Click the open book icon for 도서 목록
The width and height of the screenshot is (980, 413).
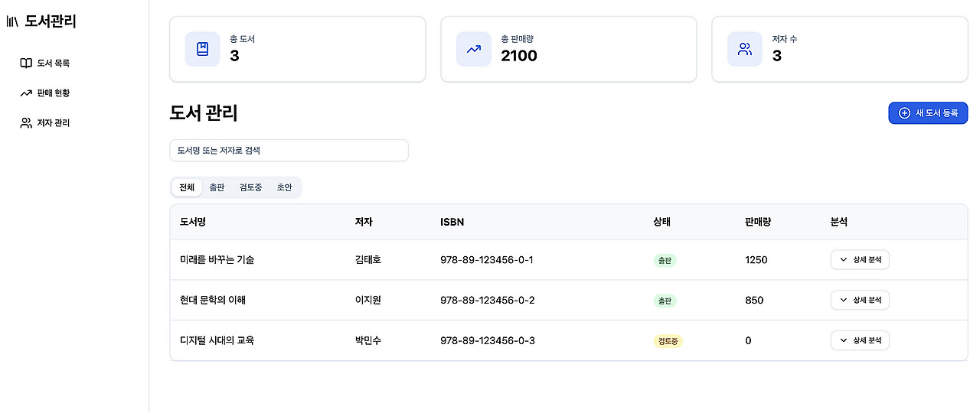click(26, 63)
